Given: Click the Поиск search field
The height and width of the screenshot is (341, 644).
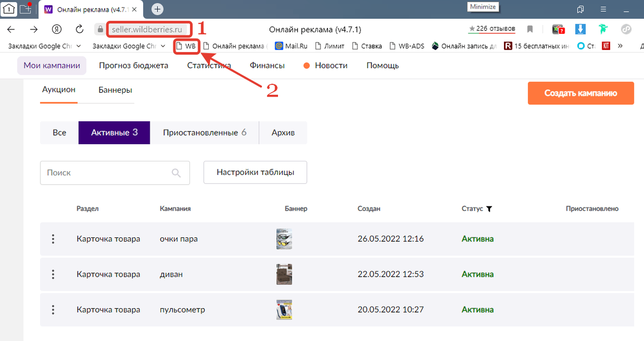Looking at the screenshot, I should (x=115, y=173).
